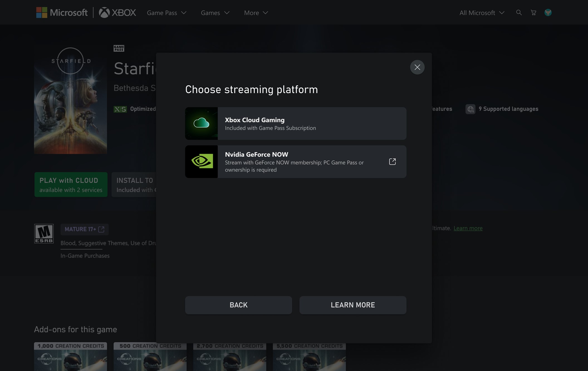The height and width of the screenshot is (371, 588).
Task: Select Nvidia GeForce NOW streaming platform
Action: (x=296, y=162)
